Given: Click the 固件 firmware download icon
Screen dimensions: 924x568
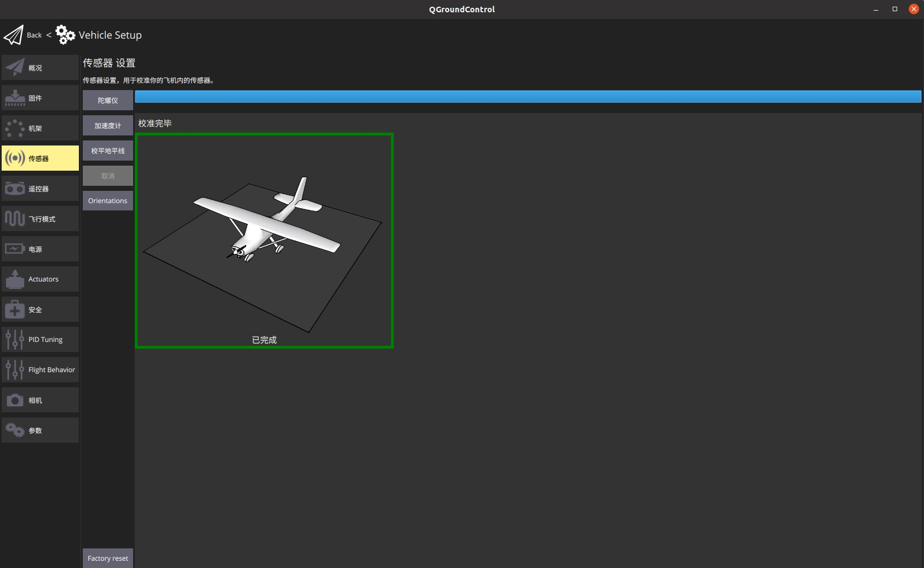Looking at the screenshot, I should click(x=15, y=98).
